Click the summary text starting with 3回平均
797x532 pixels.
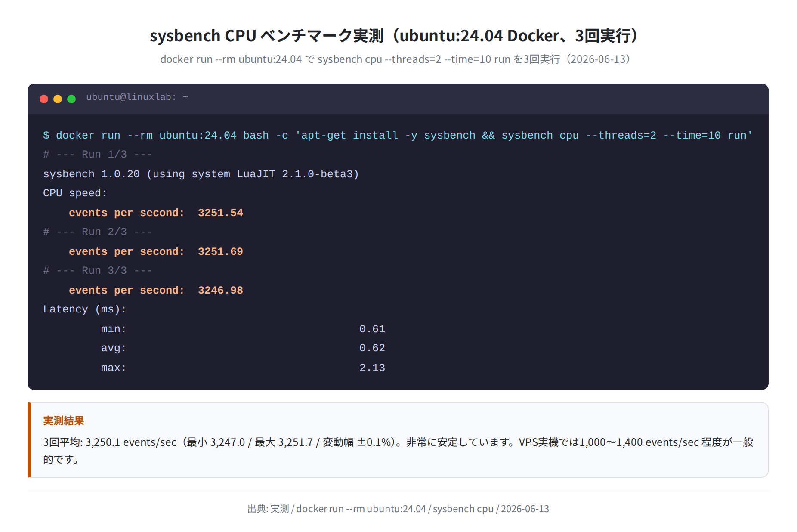point(398,451)
